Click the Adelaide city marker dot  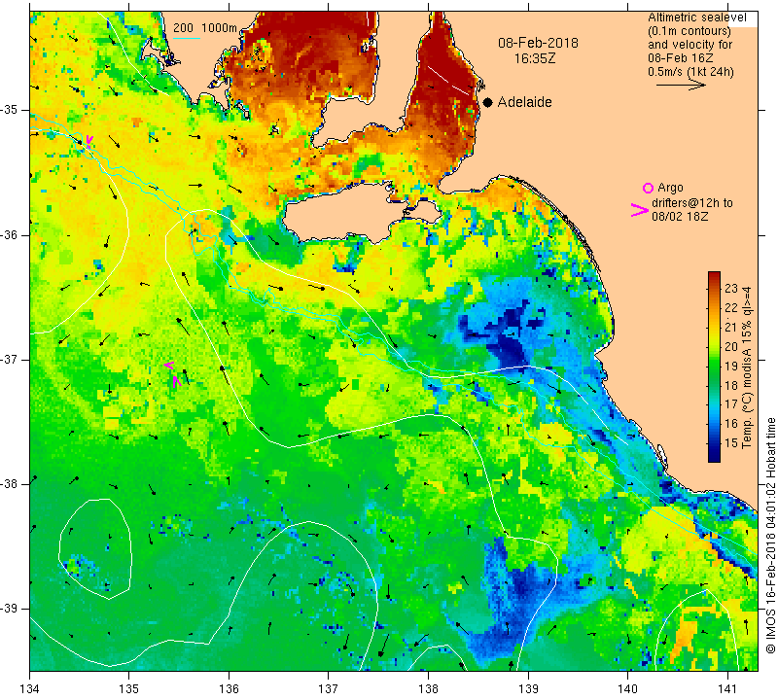(488, 102)
